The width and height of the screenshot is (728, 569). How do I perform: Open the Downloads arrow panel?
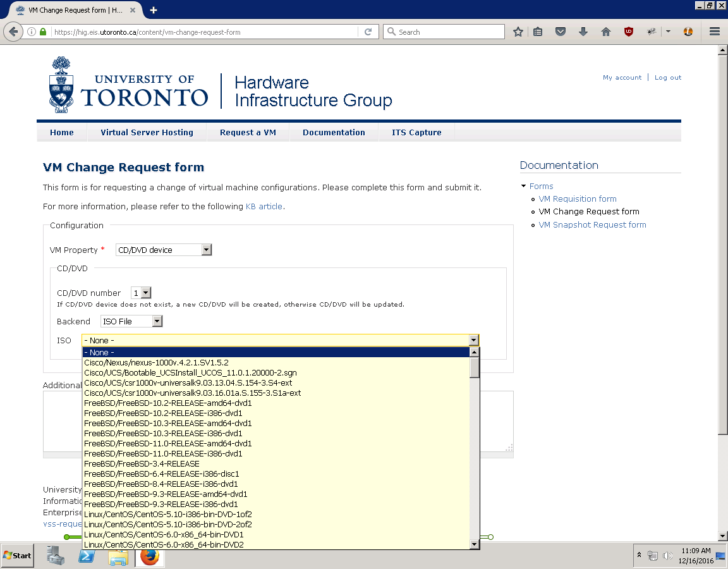(x=583, y=32)
